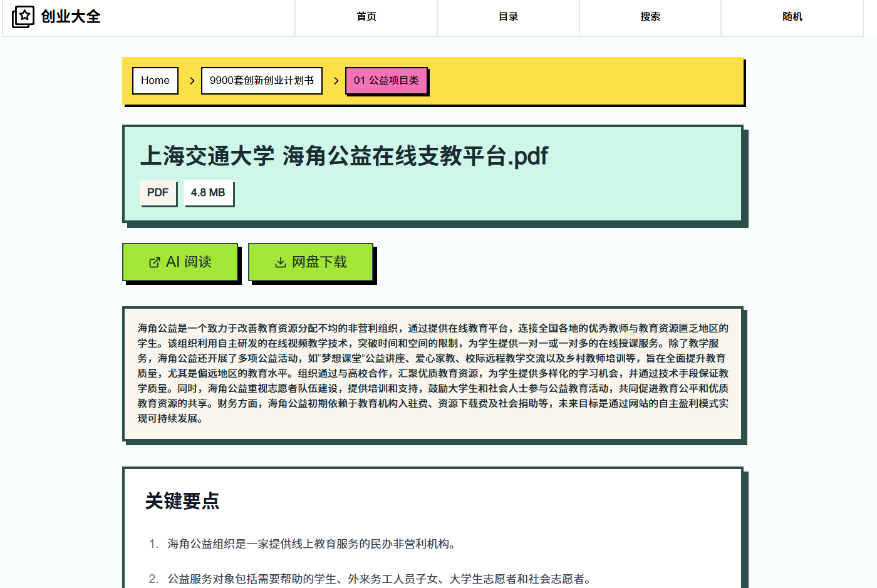This screenshot has height=588, width=877.
Task: Click the 4.8 MB file size tag
Action: pos(208,193)
